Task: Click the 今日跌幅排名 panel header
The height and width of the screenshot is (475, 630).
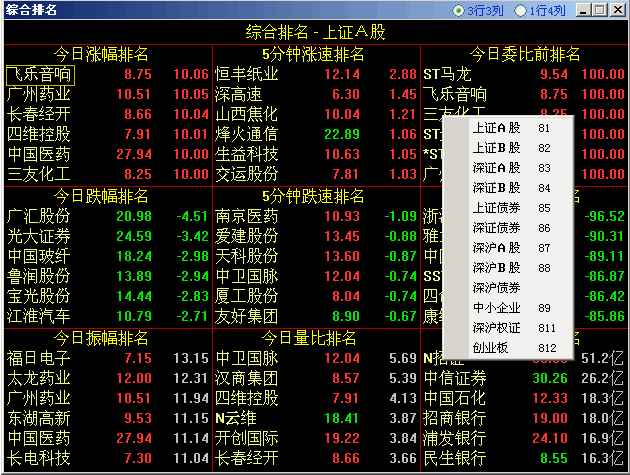Action: (101, 196)
